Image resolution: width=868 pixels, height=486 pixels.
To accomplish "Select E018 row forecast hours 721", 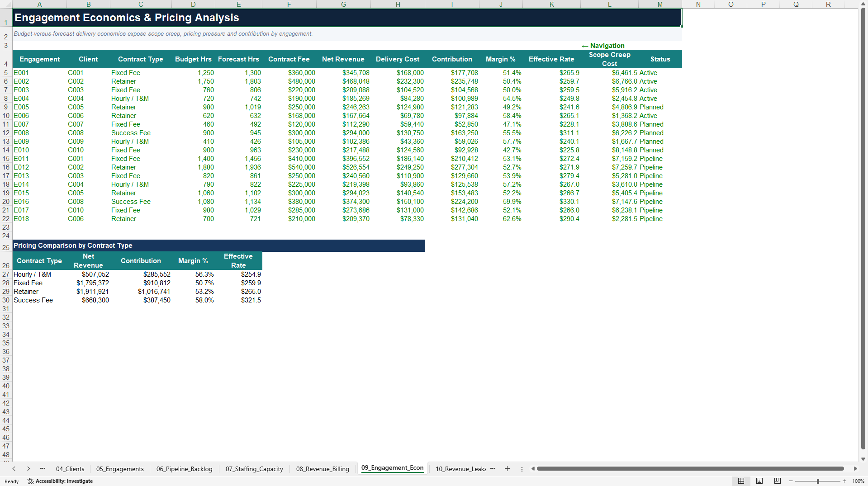I will click(238, 219).
